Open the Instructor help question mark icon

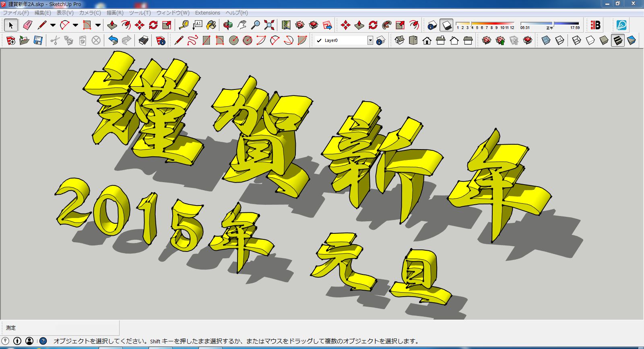[x=43, y=341]
